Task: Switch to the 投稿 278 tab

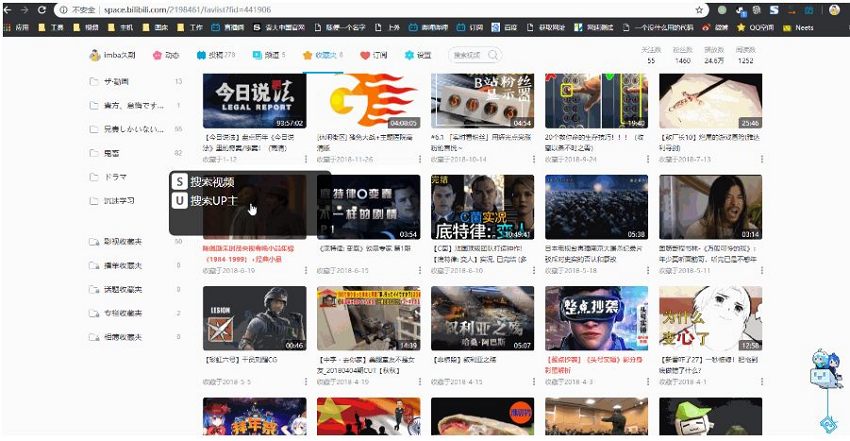Action: [x=216, y=55]
